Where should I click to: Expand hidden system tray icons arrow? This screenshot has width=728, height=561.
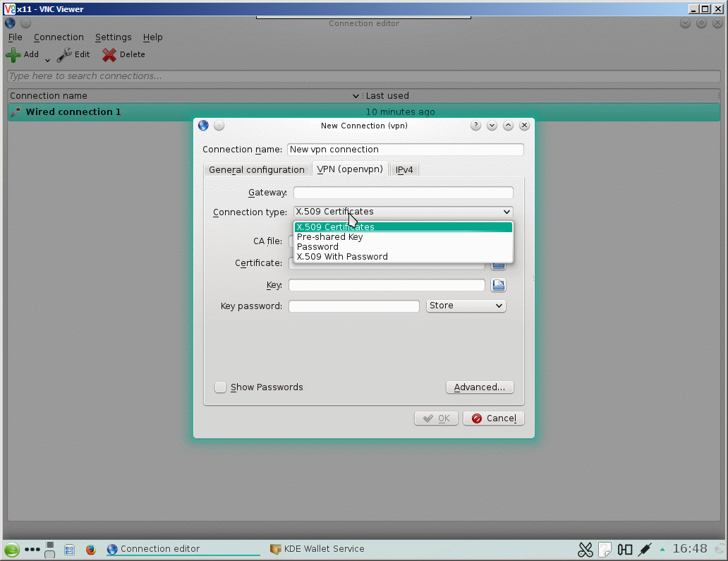pos(662,550)
